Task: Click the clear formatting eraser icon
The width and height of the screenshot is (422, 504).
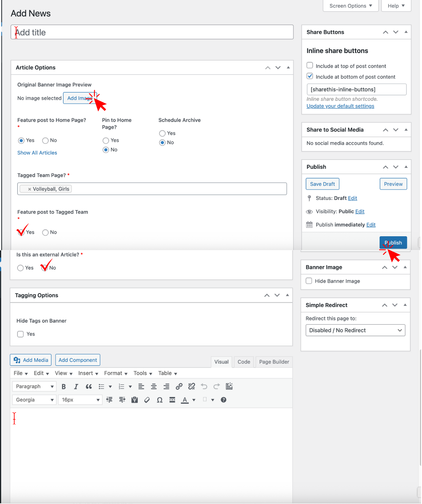Action: 147,400
